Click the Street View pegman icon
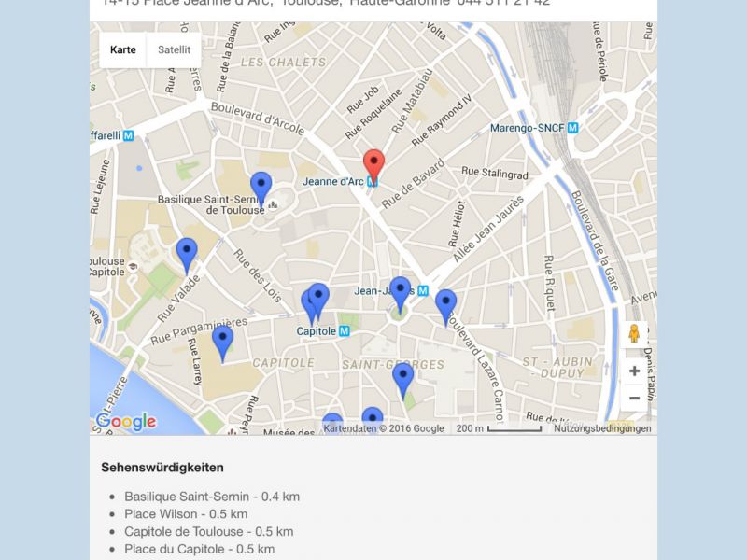Screen dimensions: 747x560 pyautogui.click(x=634, y=334)
